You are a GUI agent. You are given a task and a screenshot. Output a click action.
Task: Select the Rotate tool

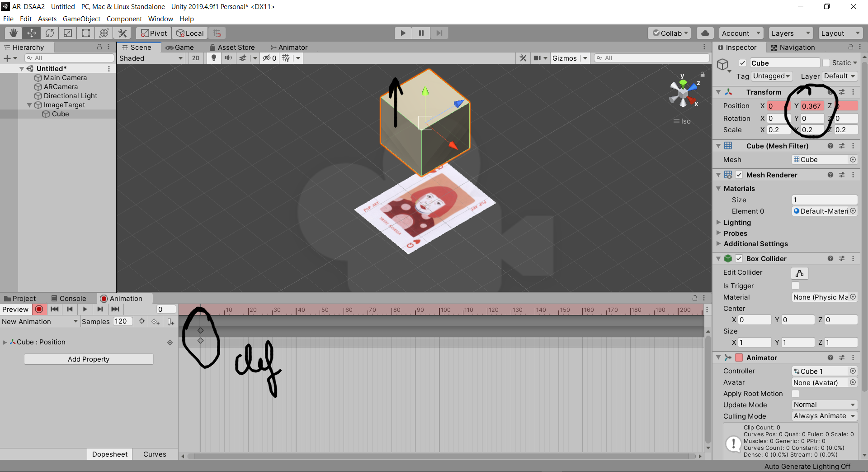tap(50, 33)
